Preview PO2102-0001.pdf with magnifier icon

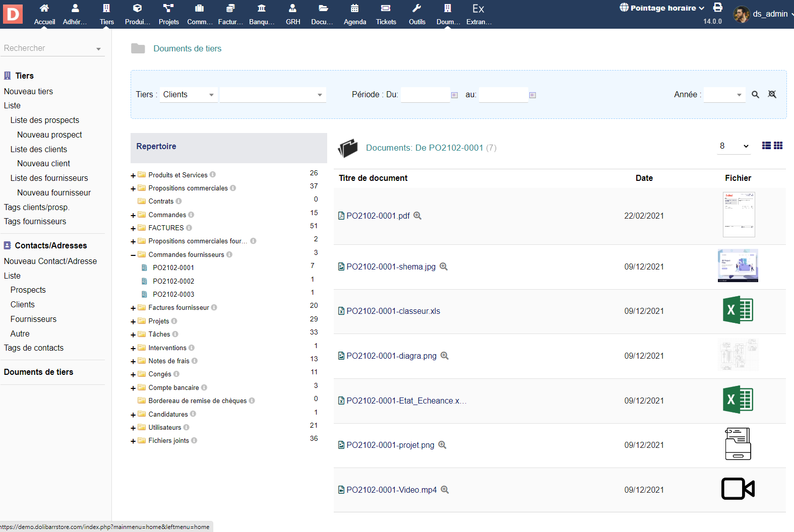point(417,216)
